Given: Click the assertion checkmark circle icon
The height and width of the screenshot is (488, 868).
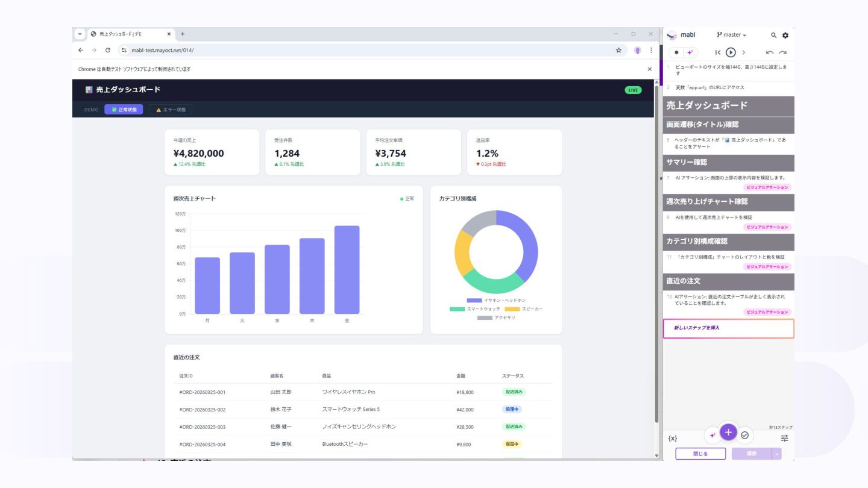Looking at the screenshot, I should tap(744, 435).
